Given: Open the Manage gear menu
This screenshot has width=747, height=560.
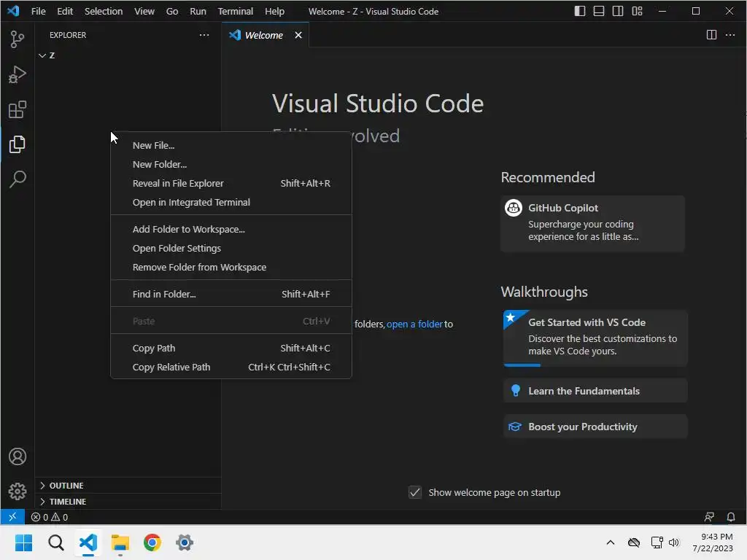Looking at the screenshot, I should pyautogui.click(x=18, y=491).
